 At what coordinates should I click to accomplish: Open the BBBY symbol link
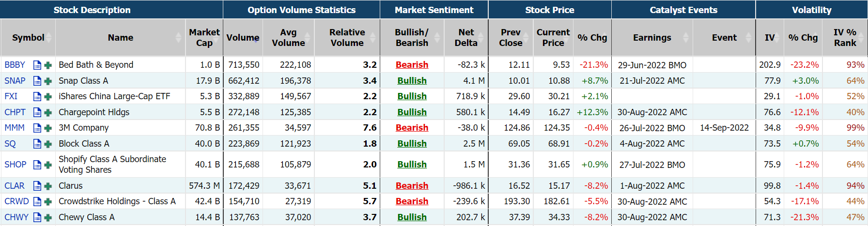15,65
